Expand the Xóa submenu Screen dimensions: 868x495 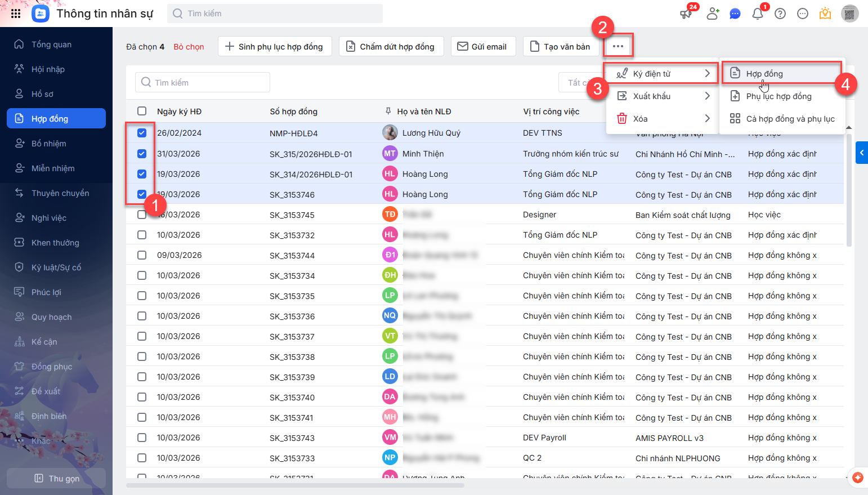tap(663, 119)
